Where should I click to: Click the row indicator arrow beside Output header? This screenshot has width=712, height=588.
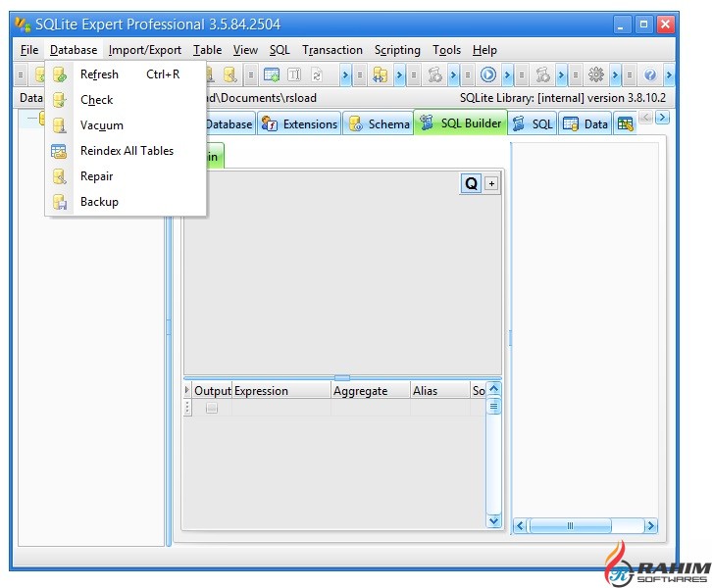pyautogui.click(x=187, y=390)
